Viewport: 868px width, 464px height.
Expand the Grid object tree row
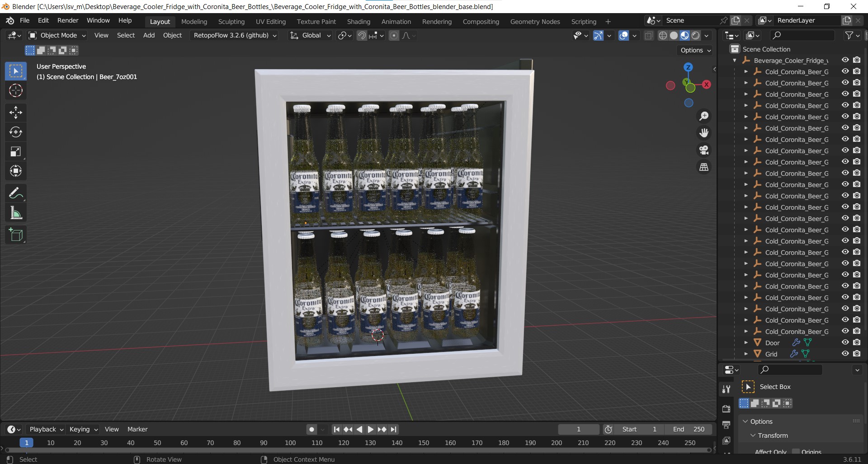point(746,354)
